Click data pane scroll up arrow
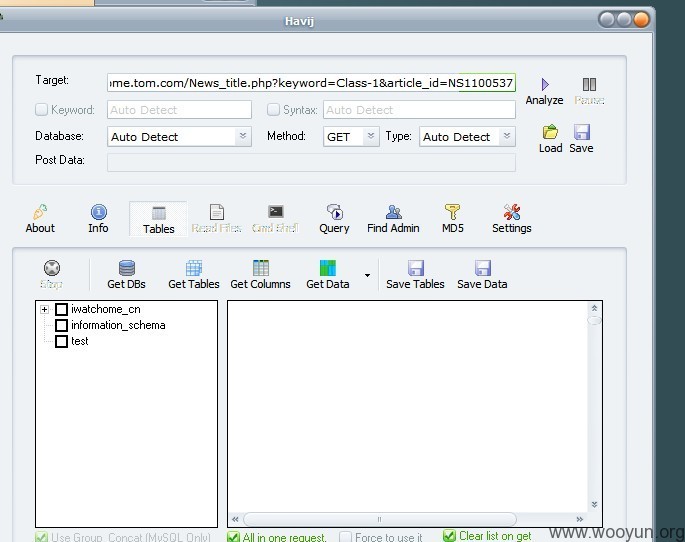This screenshot has height=542, width=685. click(594, 308)
